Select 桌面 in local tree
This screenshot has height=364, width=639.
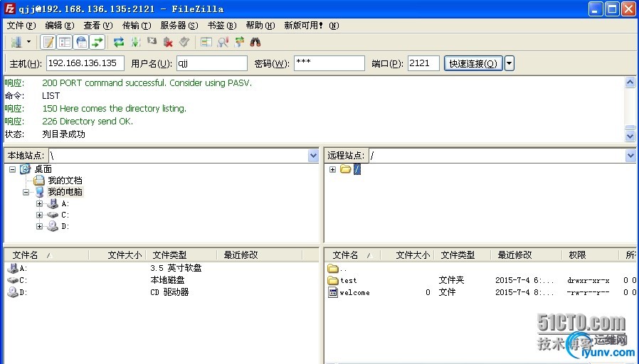(x=43, y=169)
